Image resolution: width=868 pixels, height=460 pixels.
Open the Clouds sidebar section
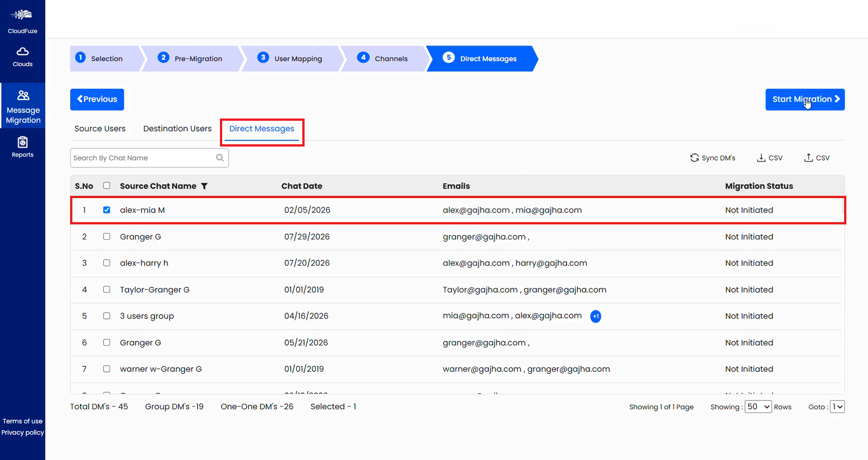[23, 57]
